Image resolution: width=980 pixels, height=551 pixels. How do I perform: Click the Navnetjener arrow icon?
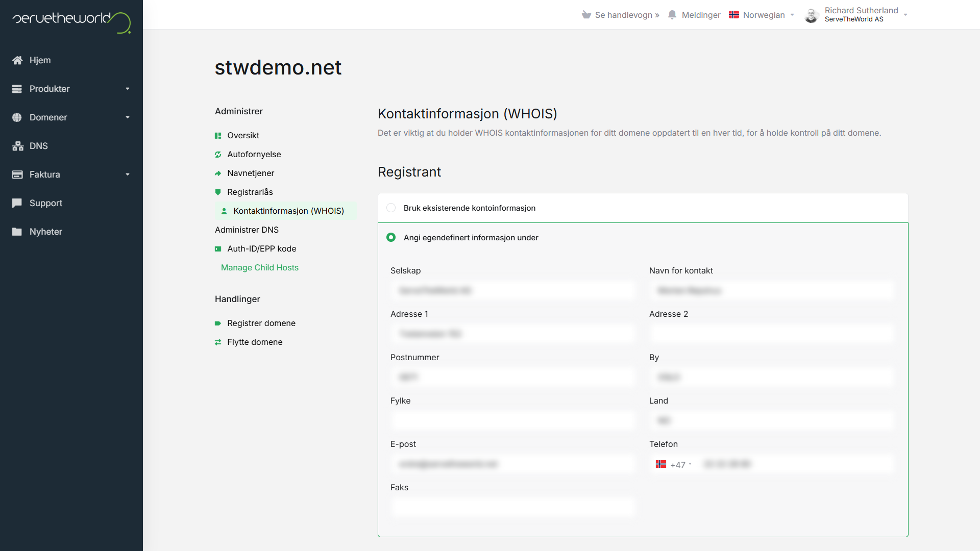(x=218, y=173)
